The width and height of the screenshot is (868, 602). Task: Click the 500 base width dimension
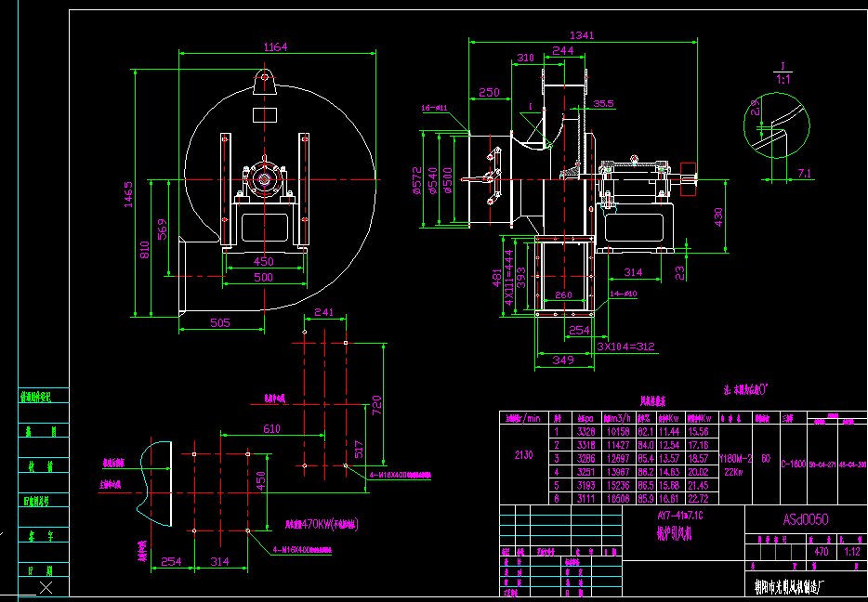tap(263, 278)
